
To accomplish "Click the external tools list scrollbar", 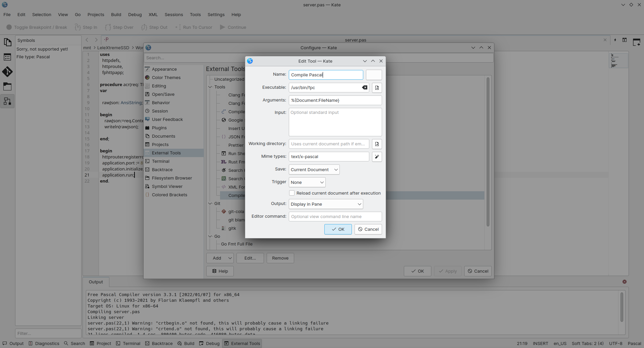I will point(488,152).
